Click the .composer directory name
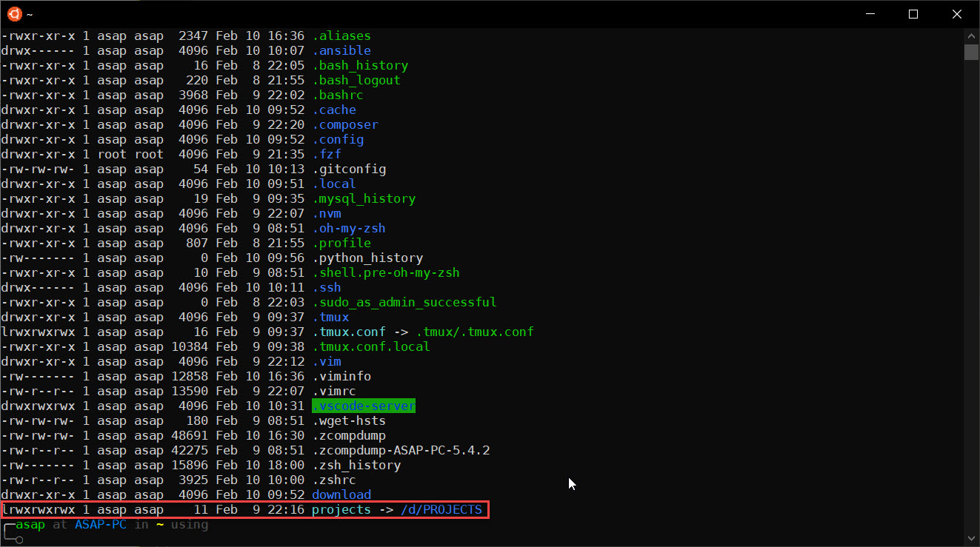The width and height of the screenshot is (980, 547). (345, 124)
